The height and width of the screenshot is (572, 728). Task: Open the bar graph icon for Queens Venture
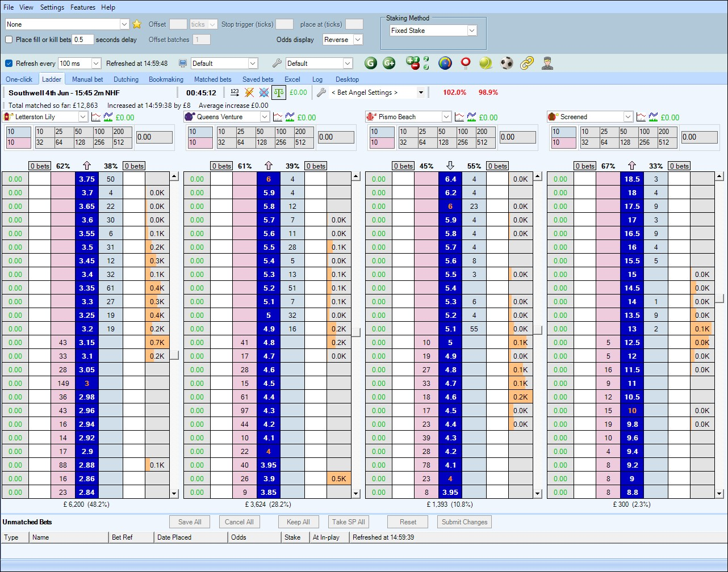pos(290,117)
